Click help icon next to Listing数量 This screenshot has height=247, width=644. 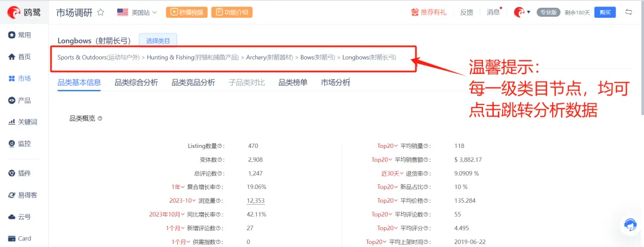tap(219, 146)
